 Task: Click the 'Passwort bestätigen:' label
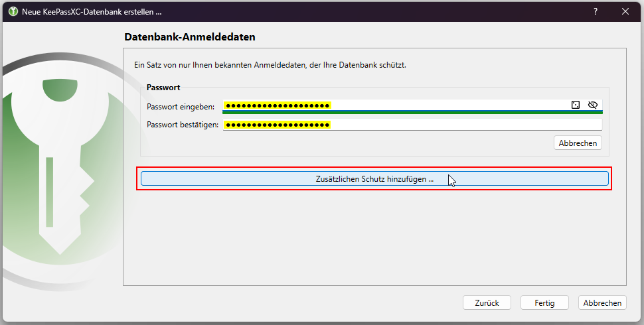[183, 125]
